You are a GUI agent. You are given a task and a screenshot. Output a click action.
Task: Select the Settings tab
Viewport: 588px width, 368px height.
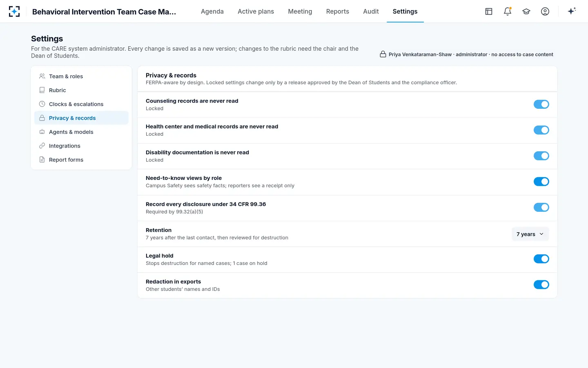(x=405, y=11)
